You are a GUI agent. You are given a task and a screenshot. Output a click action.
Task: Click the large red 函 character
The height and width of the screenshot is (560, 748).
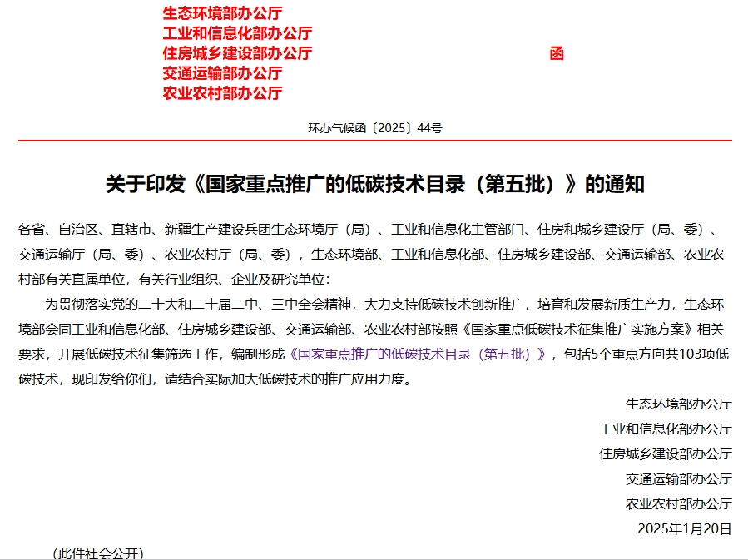557,52
